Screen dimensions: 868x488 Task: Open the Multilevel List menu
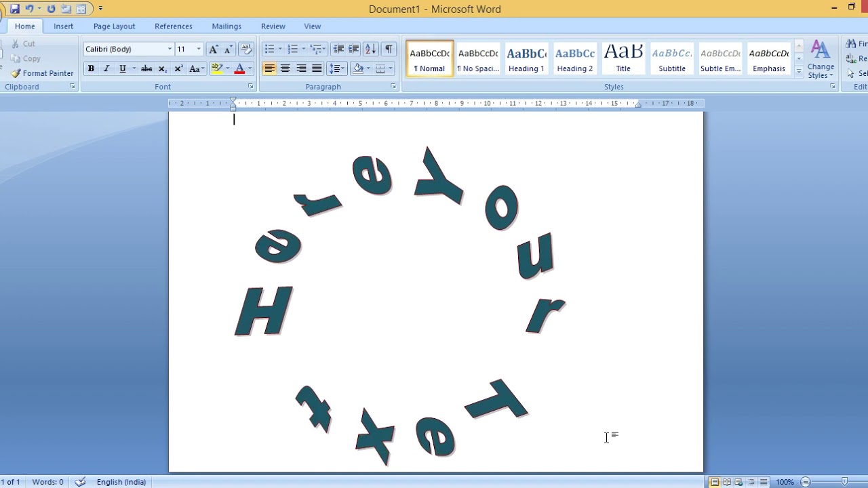tap(317, 49)
